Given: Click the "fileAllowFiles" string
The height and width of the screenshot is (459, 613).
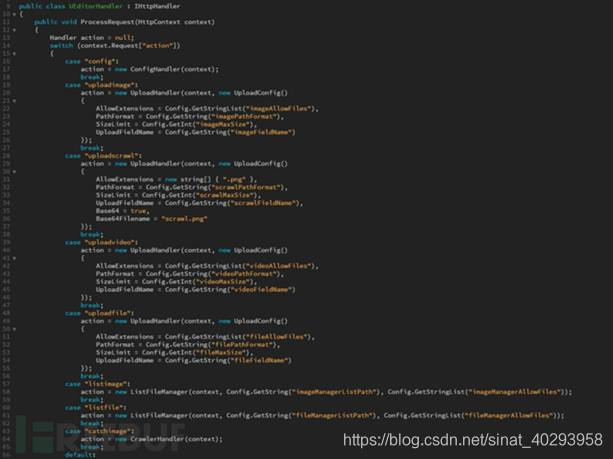Looking at the screenshot, I should pos(279,337).
